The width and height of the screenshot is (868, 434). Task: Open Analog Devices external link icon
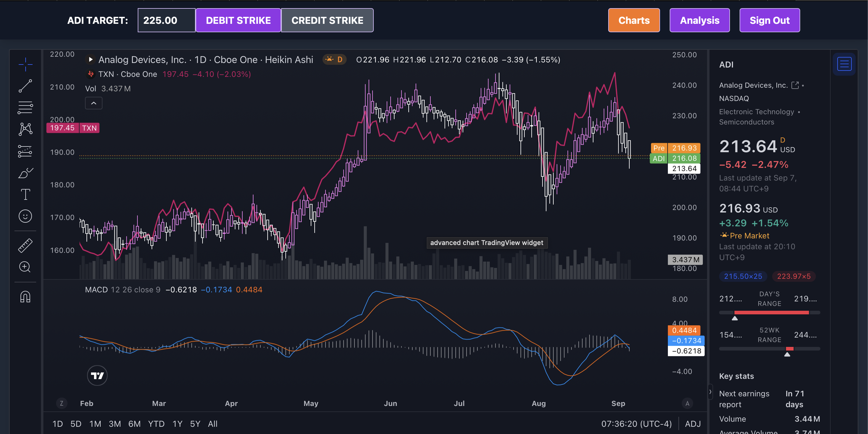pos(795,85)
